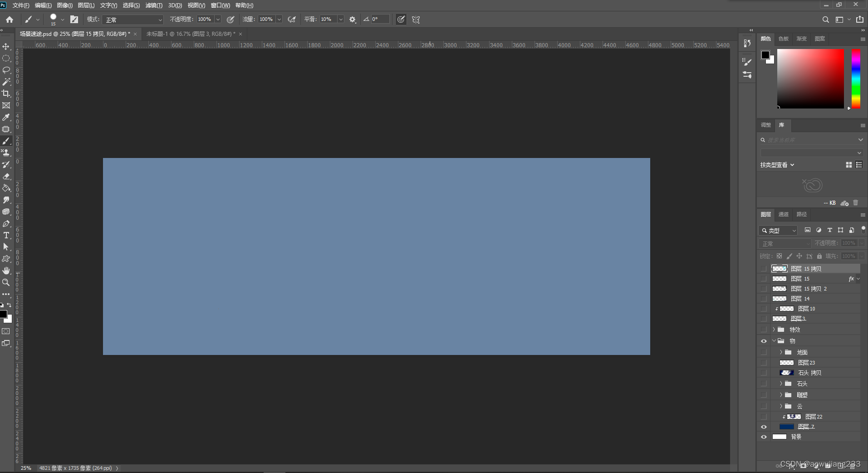Select the Move tool
This screenshot has width=868, height=473.
pyautogui.click(x=6, y=47)
